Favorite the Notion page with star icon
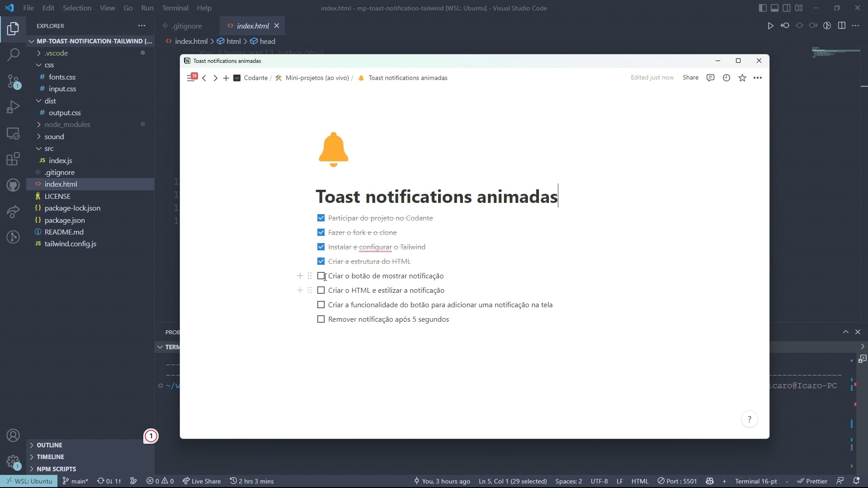 coord(742,78)
